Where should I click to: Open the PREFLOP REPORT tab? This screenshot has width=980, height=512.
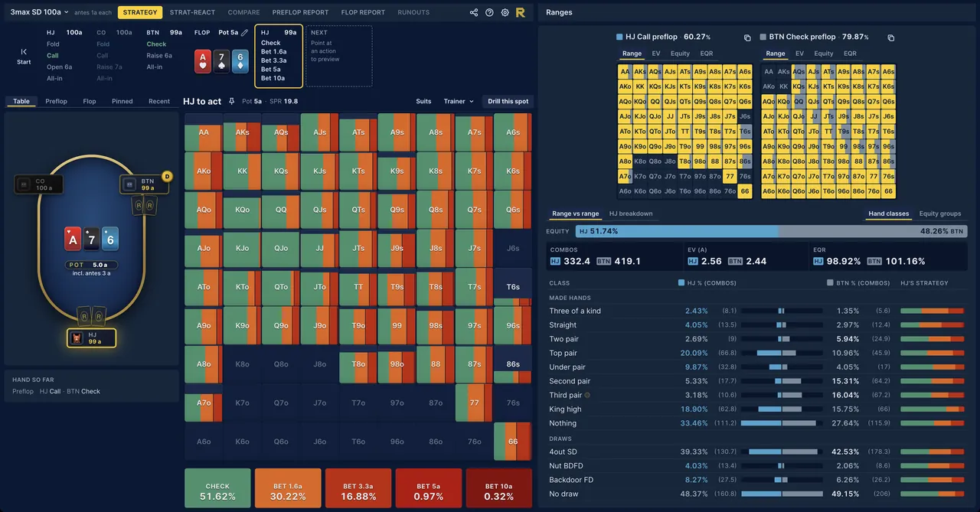point(300,12)
